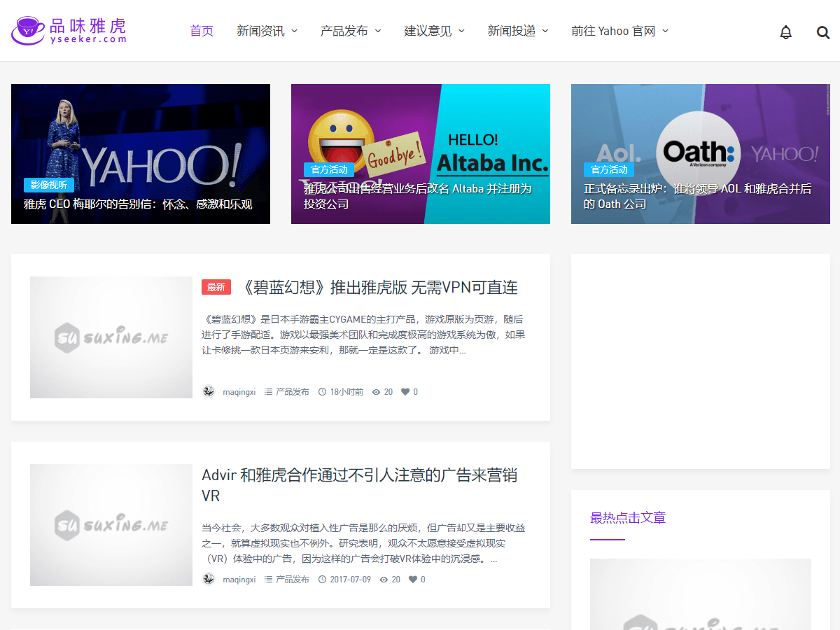
Task: Click maqingxi's avatar on the 碧蓝幻想 article
Action: pyautogui.click(x=209, y=391)
